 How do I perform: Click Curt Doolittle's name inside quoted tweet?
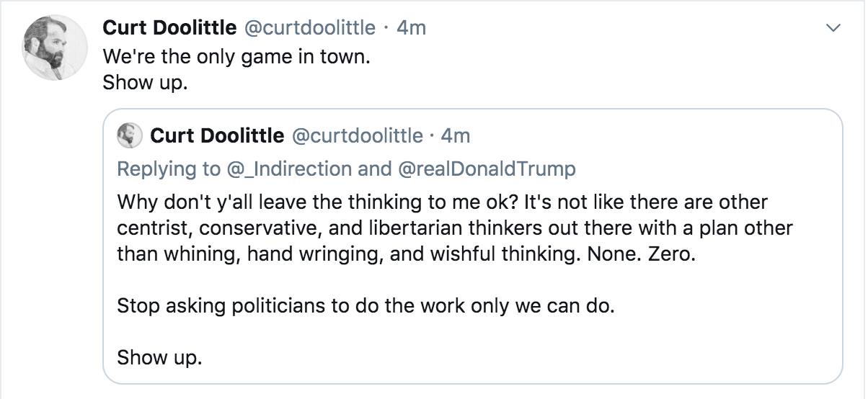click(216, 135)
